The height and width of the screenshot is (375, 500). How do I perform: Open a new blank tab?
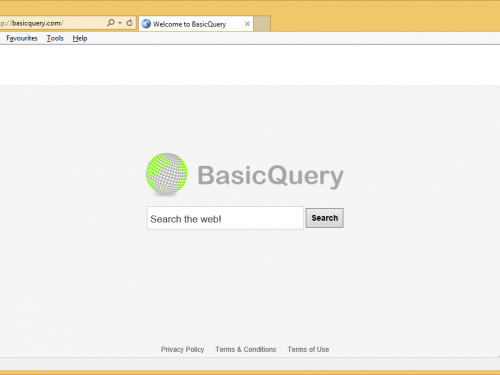tap(262, 24)
